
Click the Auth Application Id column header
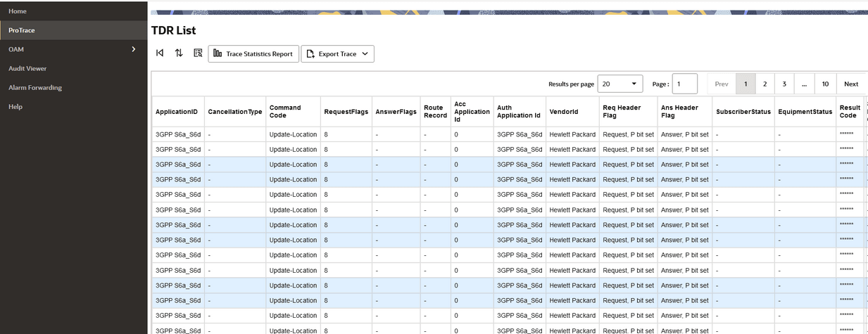(x=520, y=112)
